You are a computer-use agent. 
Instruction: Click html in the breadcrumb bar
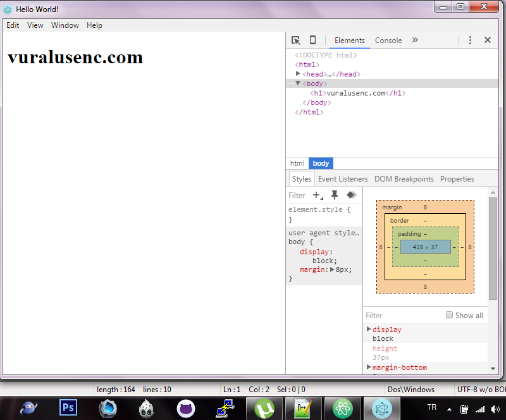297,163
